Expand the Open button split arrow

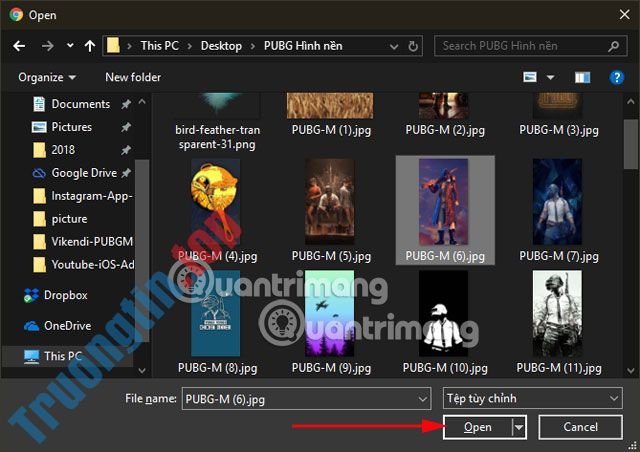tap(519, 428)
